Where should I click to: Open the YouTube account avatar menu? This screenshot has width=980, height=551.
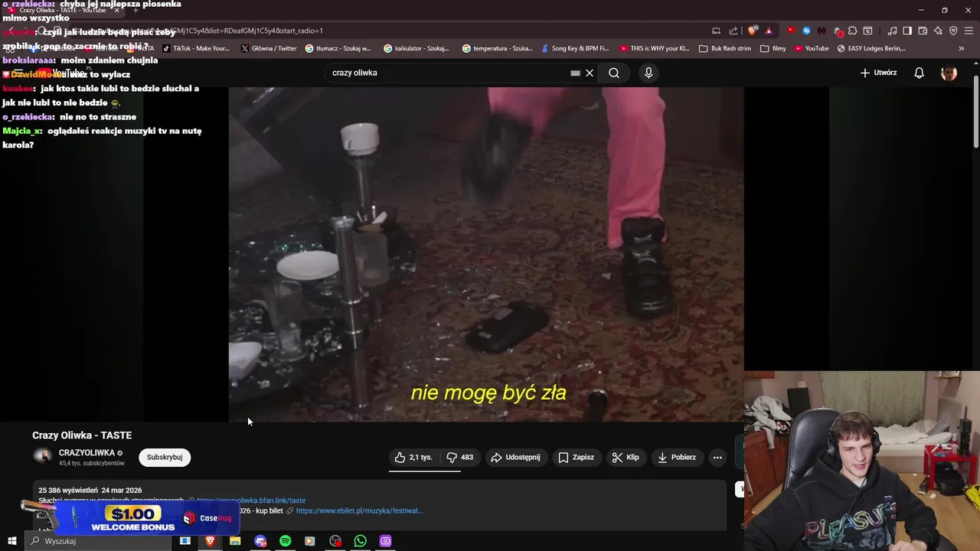[949, 73]
